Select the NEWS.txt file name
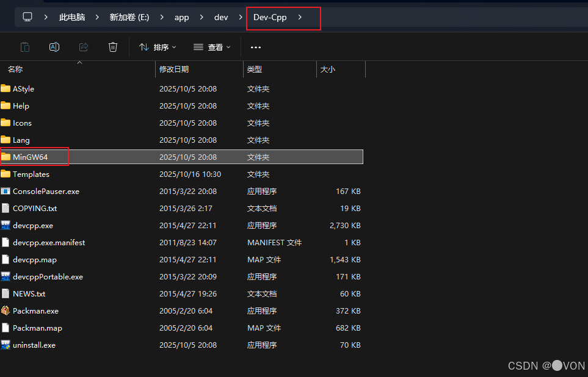 click(29, 294)
